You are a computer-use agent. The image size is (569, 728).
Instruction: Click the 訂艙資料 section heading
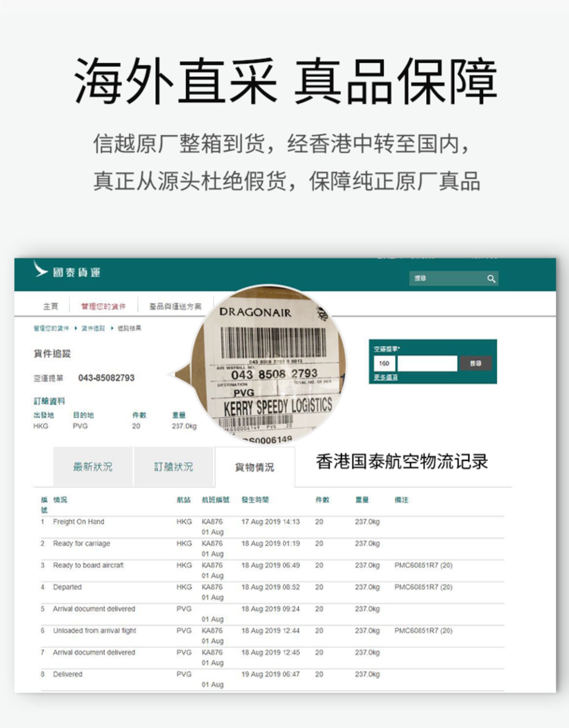(49, 401)
